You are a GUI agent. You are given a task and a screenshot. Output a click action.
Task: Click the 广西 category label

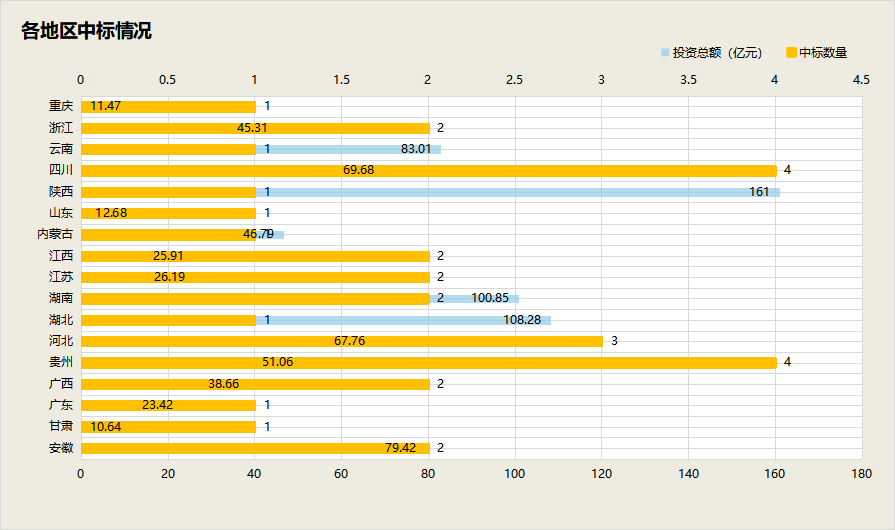(x=61, y=383)
